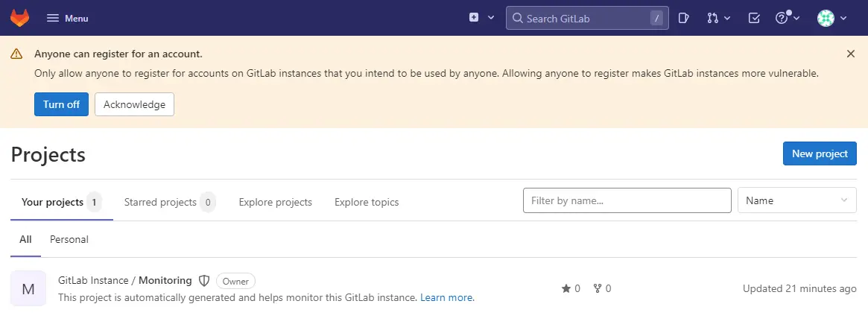Click the Turn off button

click(61, 104)
